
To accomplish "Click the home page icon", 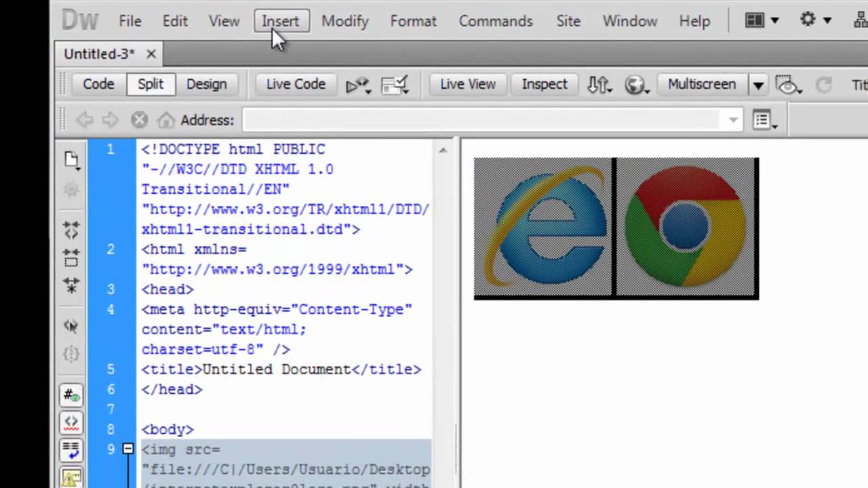I will 165,120.
